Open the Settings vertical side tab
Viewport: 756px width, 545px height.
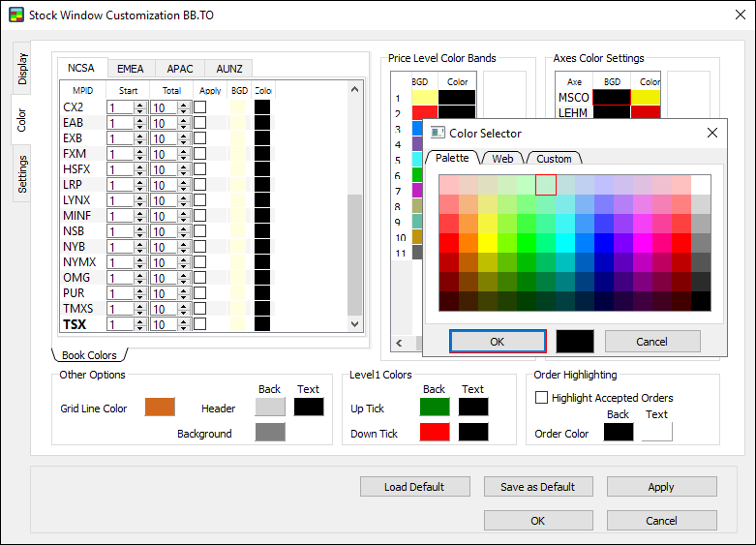pyautogui.click(x=23, y=174)
